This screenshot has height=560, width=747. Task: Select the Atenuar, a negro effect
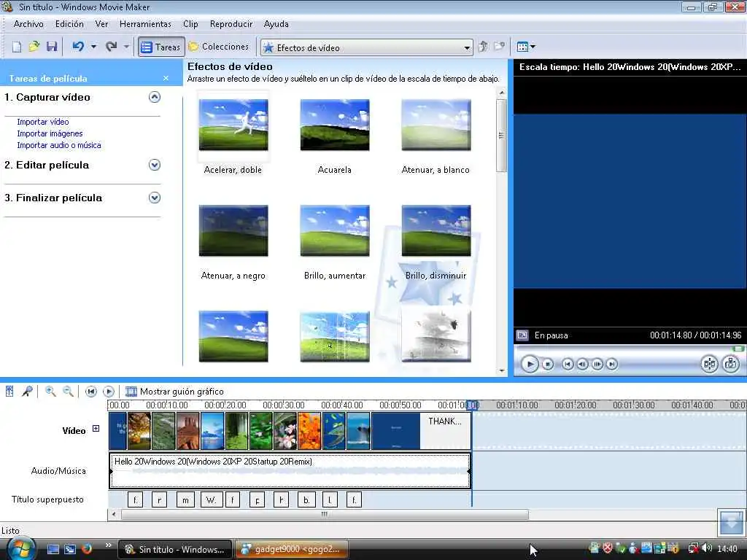(x=233, y=230)
